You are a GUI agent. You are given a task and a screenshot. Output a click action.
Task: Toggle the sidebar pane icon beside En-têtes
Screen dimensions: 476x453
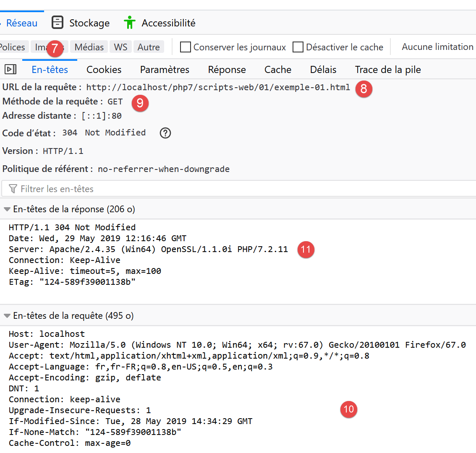[x=10, y=69]
